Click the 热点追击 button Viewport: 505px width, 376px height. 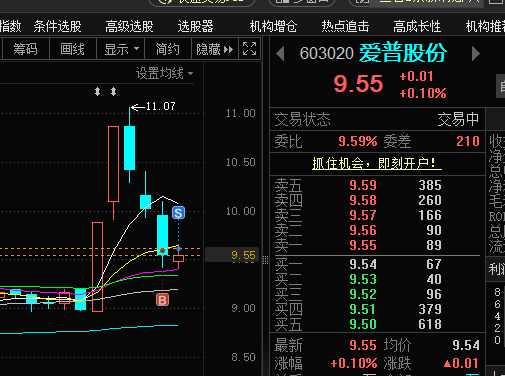coord(345,26)
